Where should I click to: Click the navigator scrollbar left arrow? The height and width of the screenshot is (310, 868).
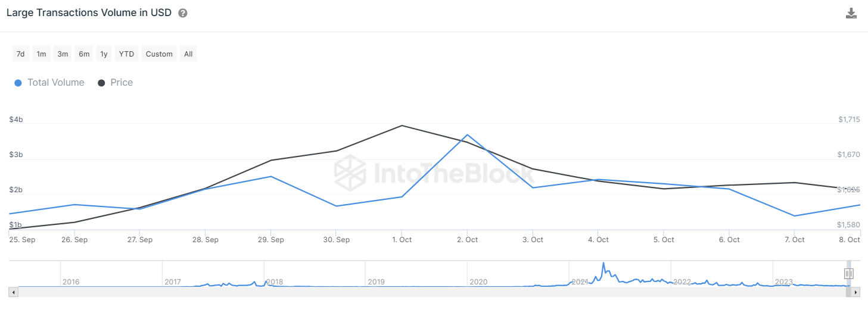[x=13, y=292]
